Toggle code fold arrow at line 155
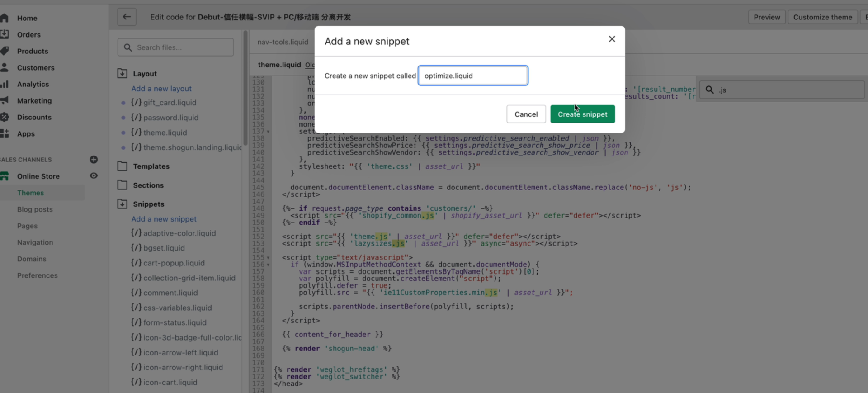868x393 pixels. point(268,258)
